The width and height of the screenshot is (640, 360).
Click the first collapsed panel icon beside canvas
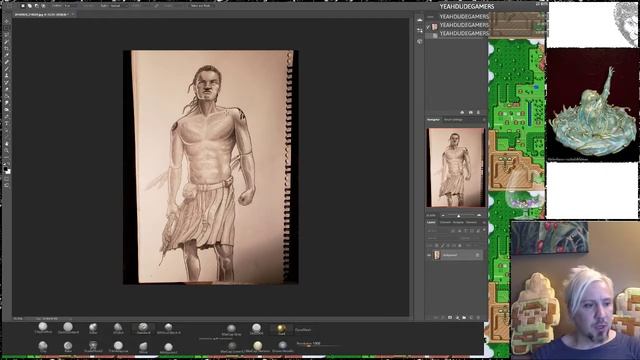420,20
